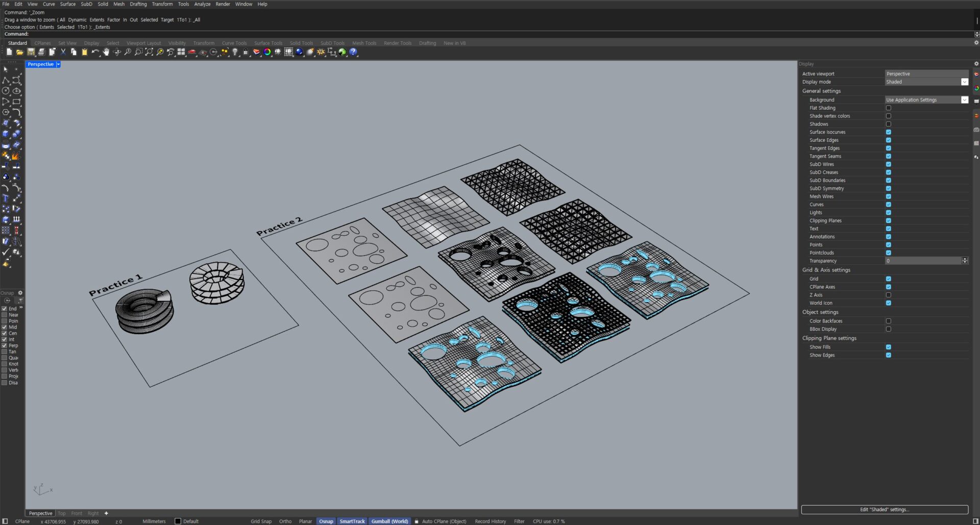Open the Perspective viewport title dropdown arrow
This screenshot has height=525, width=980.
click(x=58, y=64)
